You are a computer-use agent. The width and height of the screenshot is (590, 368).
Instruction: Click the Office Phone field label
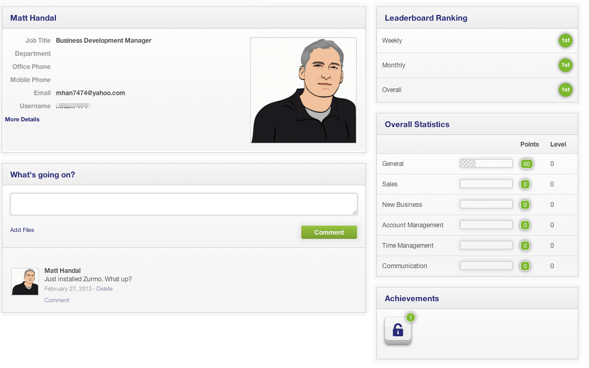31,67
